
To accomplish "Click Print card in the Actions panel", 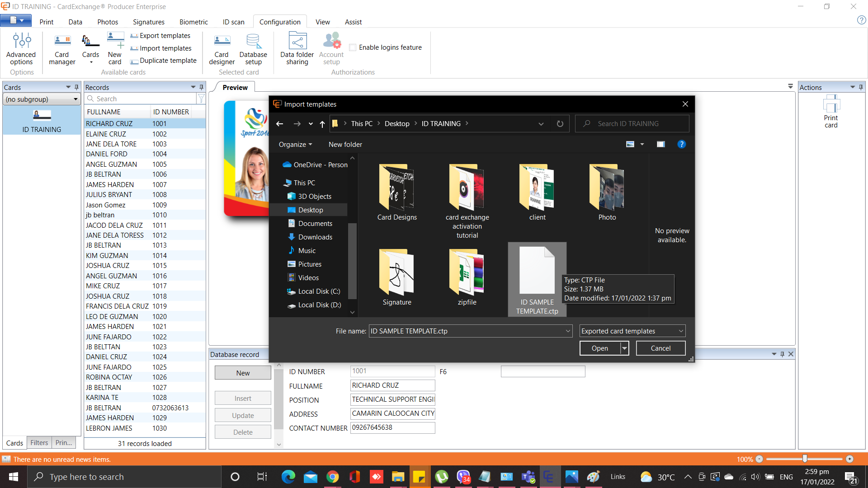I will [x=831, y=111].
